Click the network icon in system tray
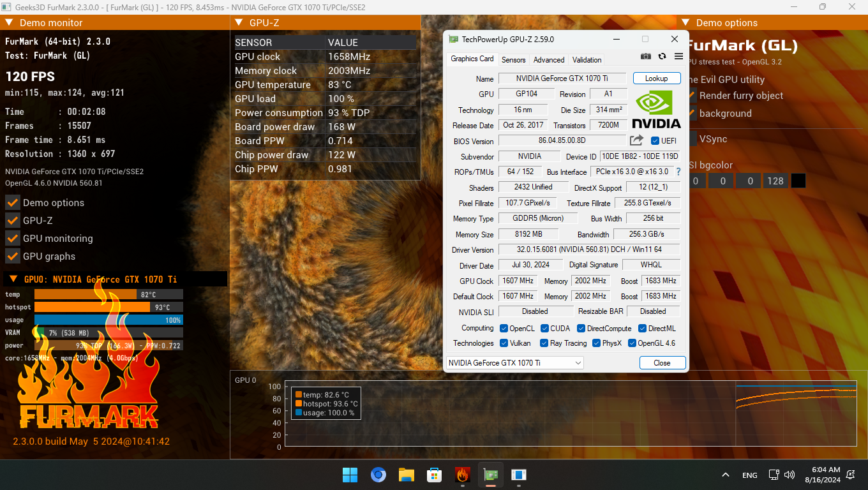 click(774, 475)
